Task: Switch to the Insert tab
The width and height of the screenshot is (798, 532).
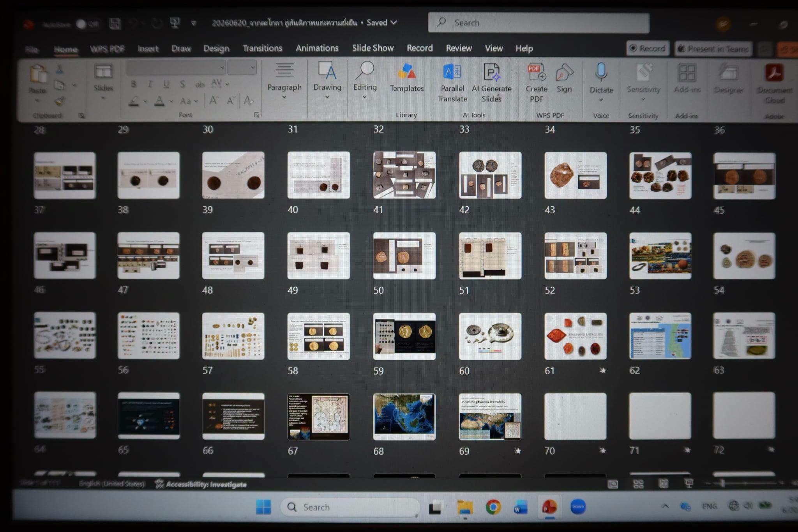Action: pos(148,49)
